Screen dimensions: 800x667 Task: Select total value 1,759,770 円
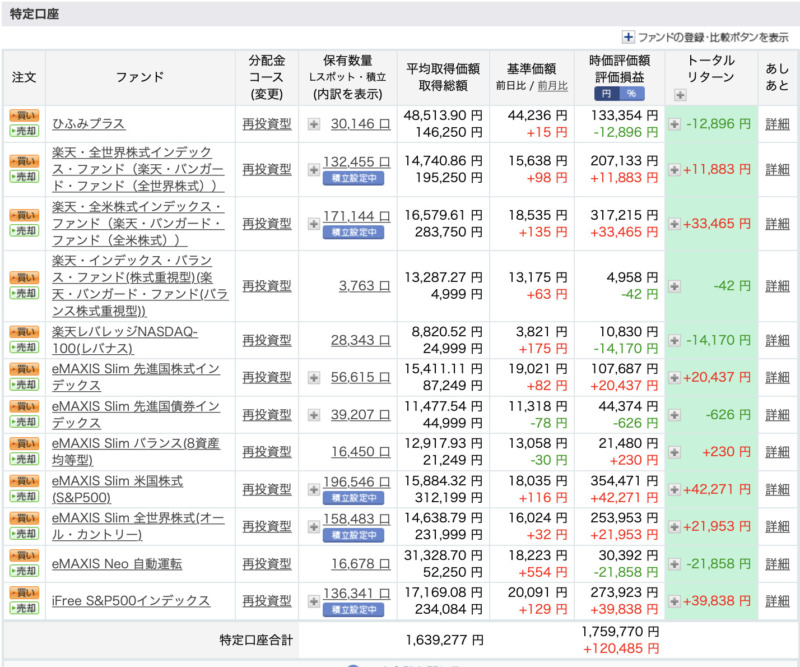coord(620,632)
